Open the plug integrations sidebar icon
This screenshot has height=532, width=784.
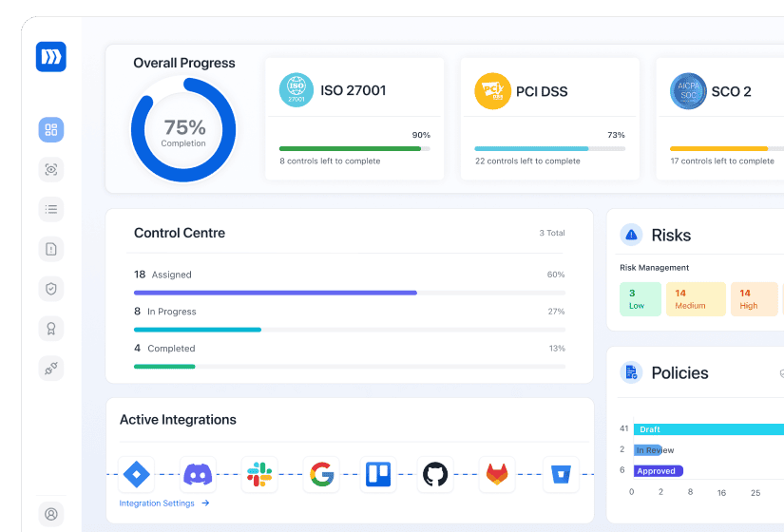coord(51,368)
